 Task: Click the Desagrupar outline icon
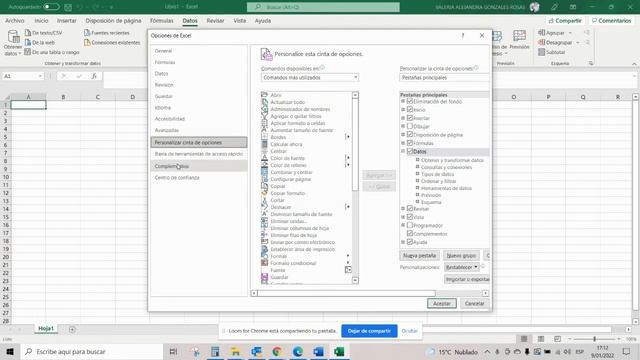(x=542, y=42)
